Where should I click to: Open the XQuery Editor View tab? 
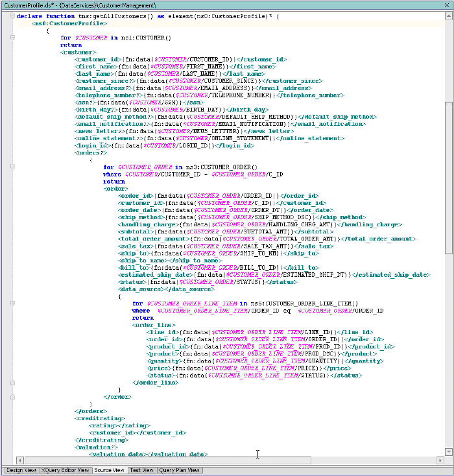65,470
